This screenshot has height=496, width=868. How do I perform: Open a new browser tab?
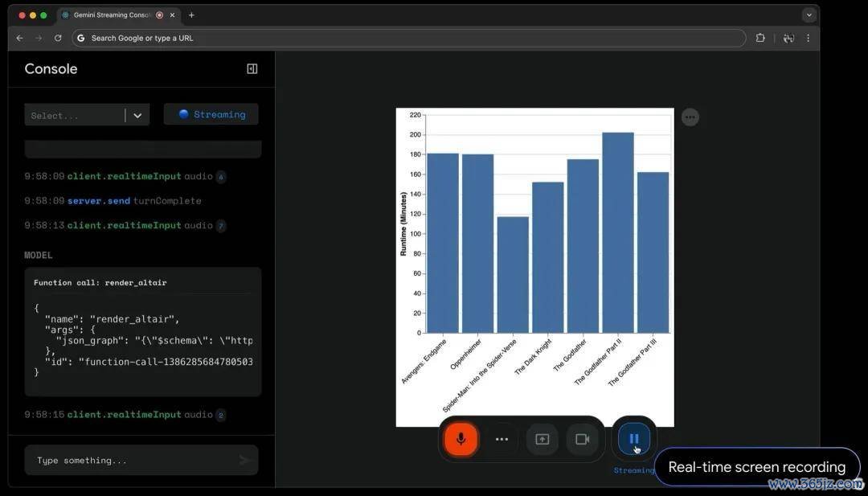(x=191, y=15)
